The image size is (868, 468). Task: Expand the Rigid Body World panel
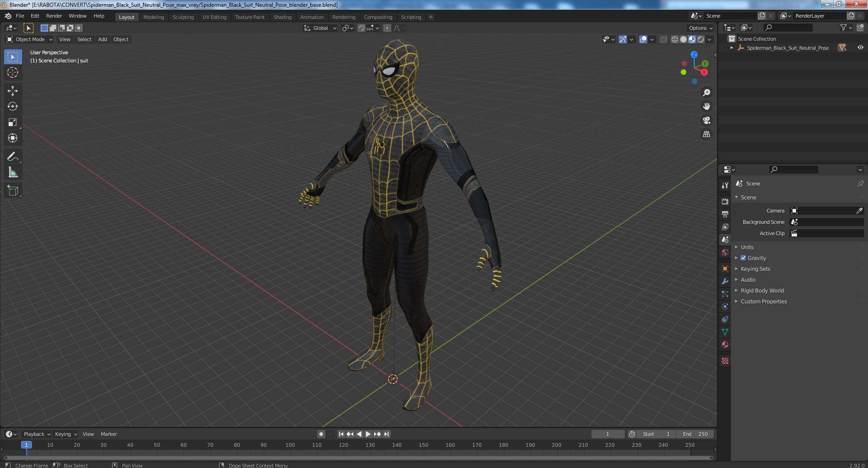point(762,290)
